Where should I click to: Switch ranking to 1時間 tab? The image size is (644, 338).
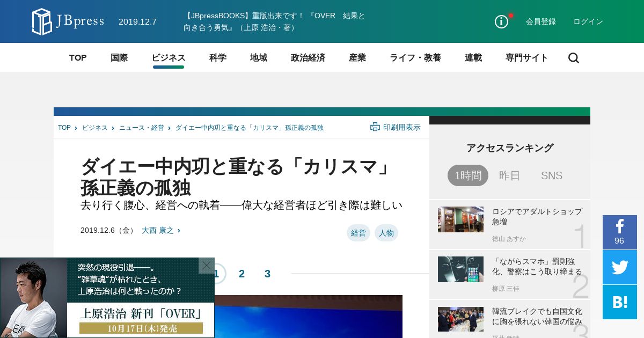(468, 175)
